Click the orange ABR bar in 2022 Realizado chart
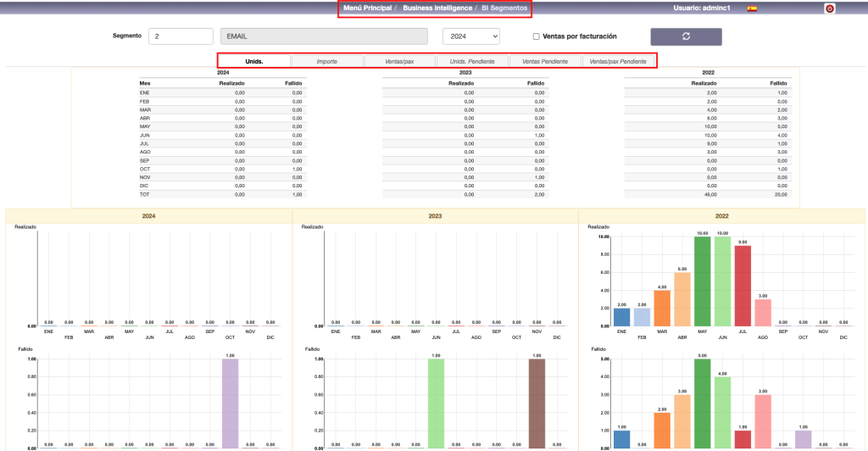Image resolution: width=868 pixels, height=451 pixels. 682,298
